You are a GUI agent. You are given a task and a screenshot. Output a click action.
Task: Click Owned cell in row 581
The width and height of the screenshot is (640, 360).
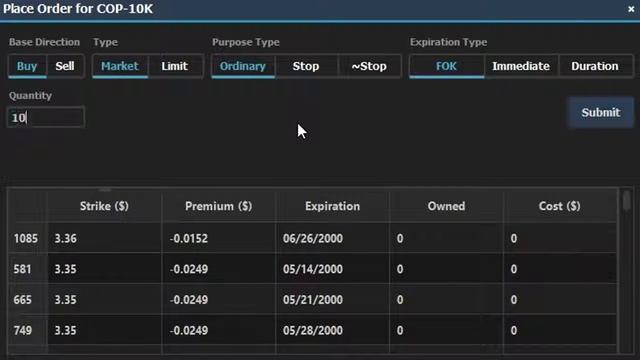pyautogui.click(x=446, y=269)
